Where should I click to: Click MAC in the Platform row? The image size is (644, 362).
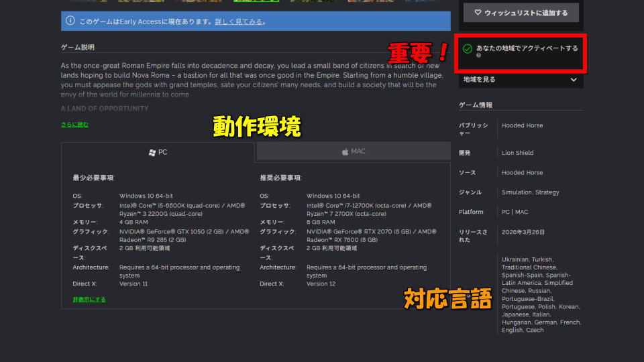coord(521,212)
